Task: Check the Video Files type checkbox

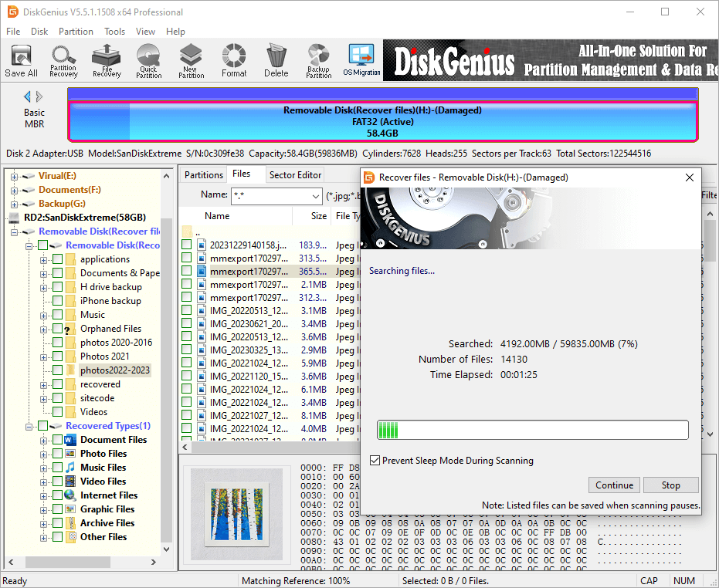Action: click(x=57, y=482)
